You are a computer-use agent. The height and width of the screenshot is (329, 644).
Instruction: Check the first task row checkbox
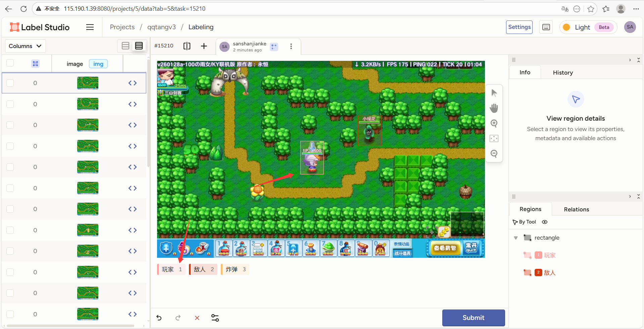point(10,83)
